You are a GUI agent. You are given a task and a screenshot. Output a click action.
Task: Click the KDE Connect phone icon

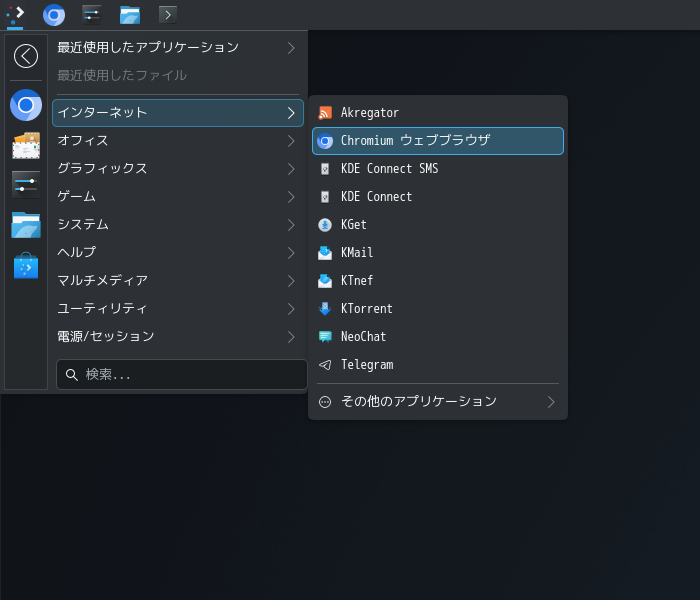click(325, 197)
